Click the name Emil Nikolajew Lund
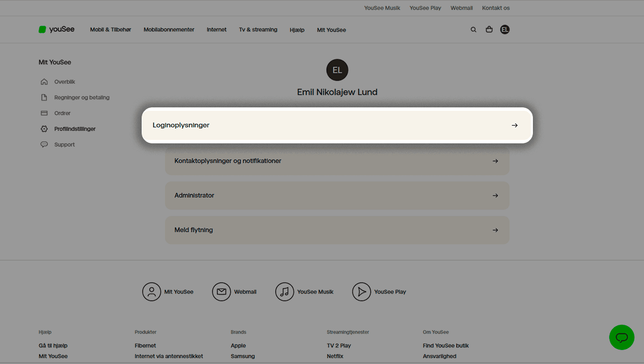The width and height of the screenshot is (644, 364). point(337,92)
